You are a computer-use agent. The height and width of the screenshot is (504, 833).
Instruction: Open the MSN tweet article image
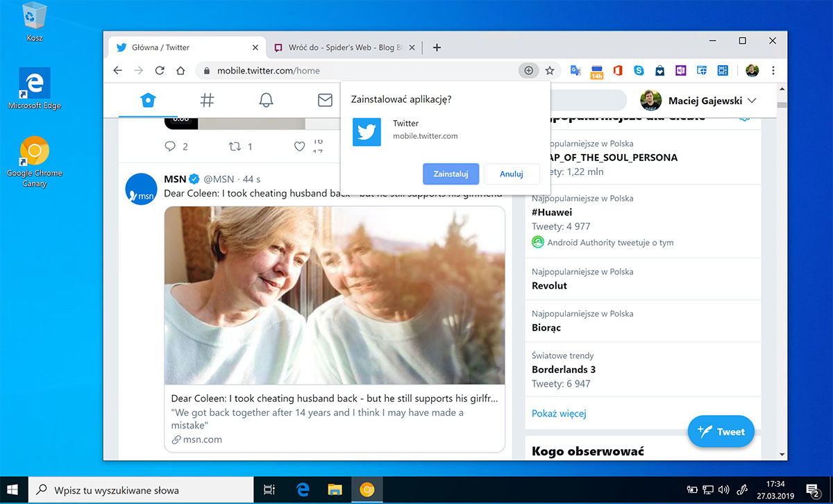click(x=335, y=296)
